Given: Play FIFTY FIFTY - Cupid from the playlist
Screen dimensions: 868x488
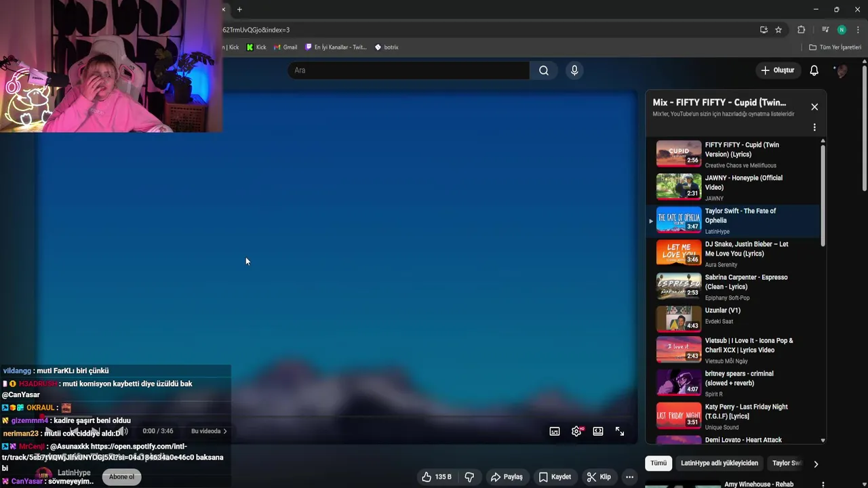Looking at the screenshot, I should (x=732, y=155).
